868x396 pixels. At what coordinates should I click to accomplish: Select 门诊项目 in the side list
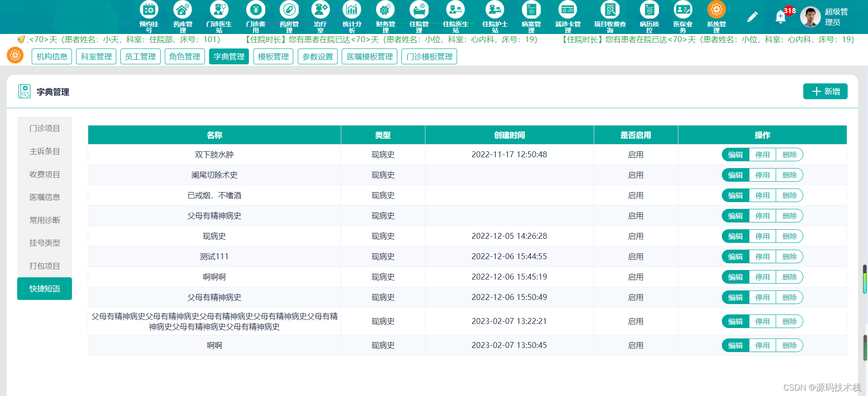(44, 128)
